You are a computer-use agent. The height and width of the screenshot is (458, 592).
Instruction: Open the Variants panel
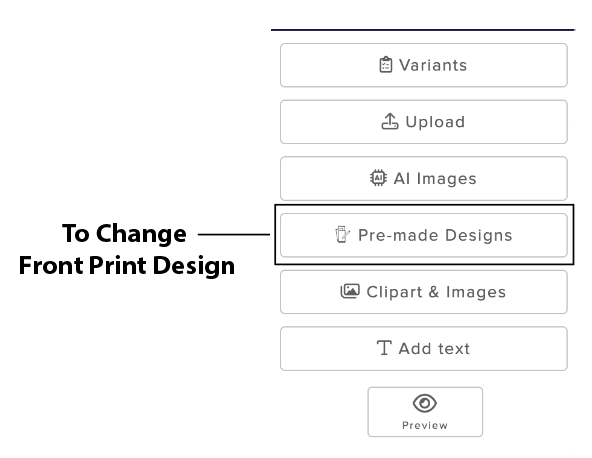point(424,65)
